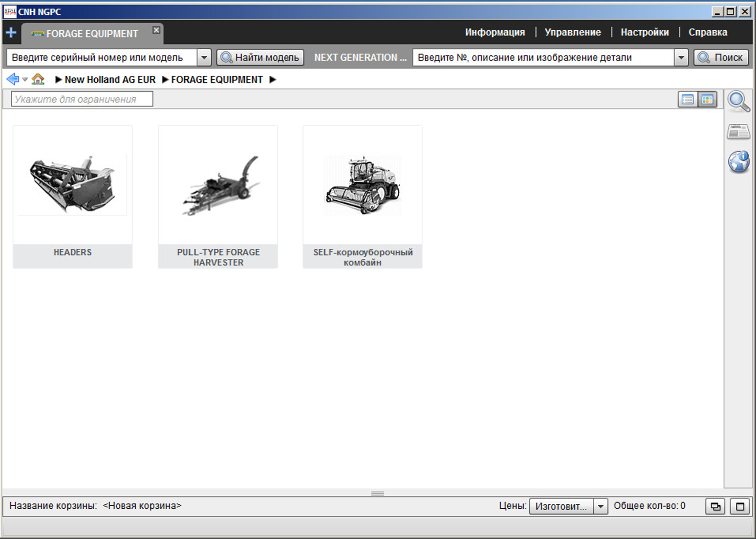Click the blue back arrow icon
Viewport: 756px width, 539px height.
13,79
